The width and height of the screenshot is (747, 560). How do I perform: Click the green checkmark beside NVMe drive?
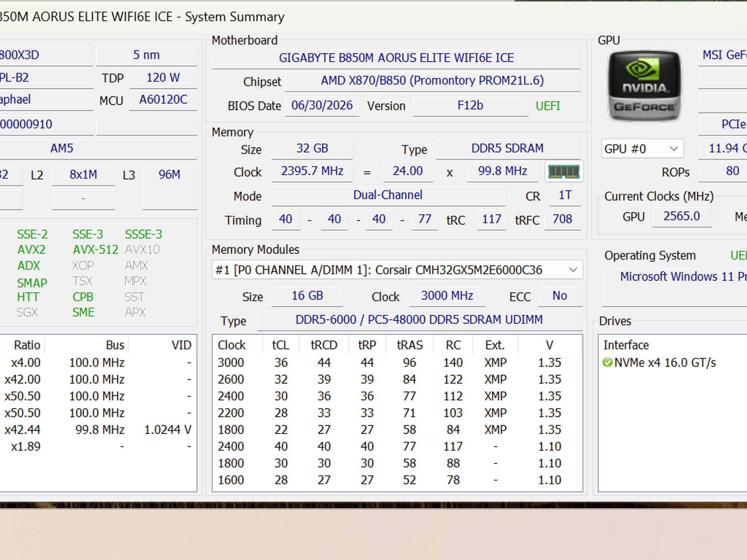(607, 362)
